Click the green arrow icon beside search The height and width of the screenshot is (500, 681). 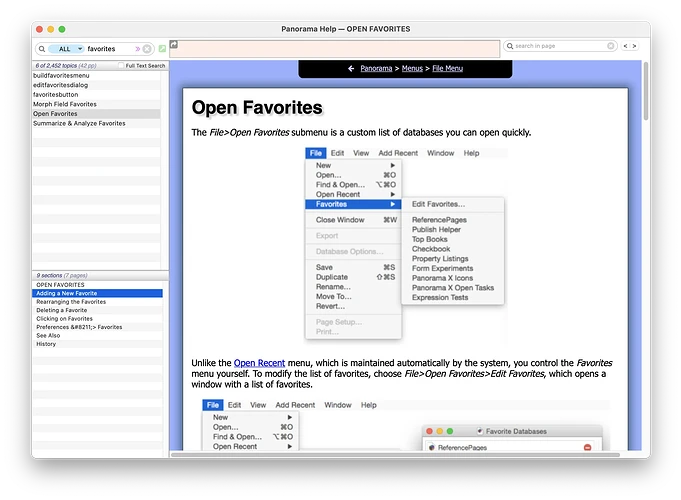click(x=162, y=49)
